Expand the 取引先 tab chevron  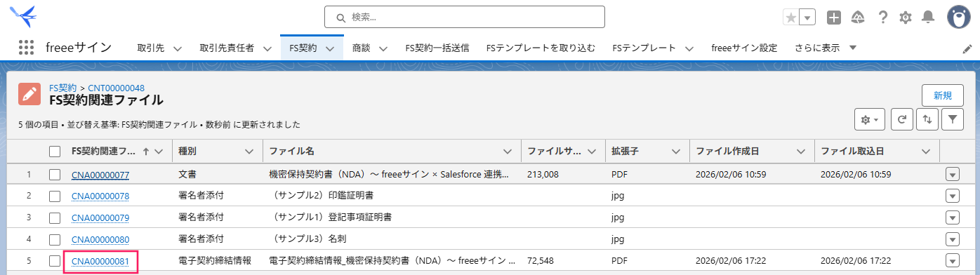click(x=177, y=48)
